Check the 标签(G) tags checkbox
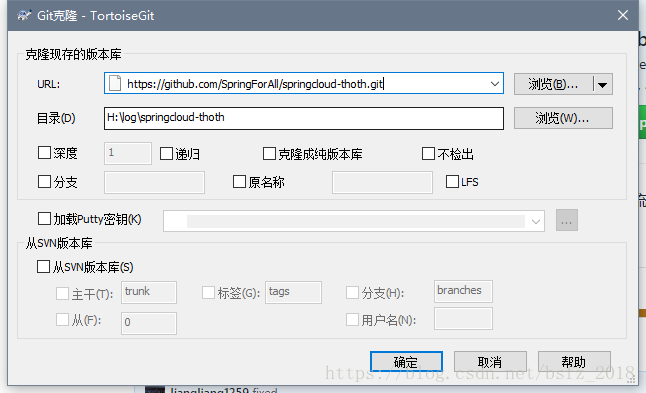646x393 pixels. click(x=208, y=293)
